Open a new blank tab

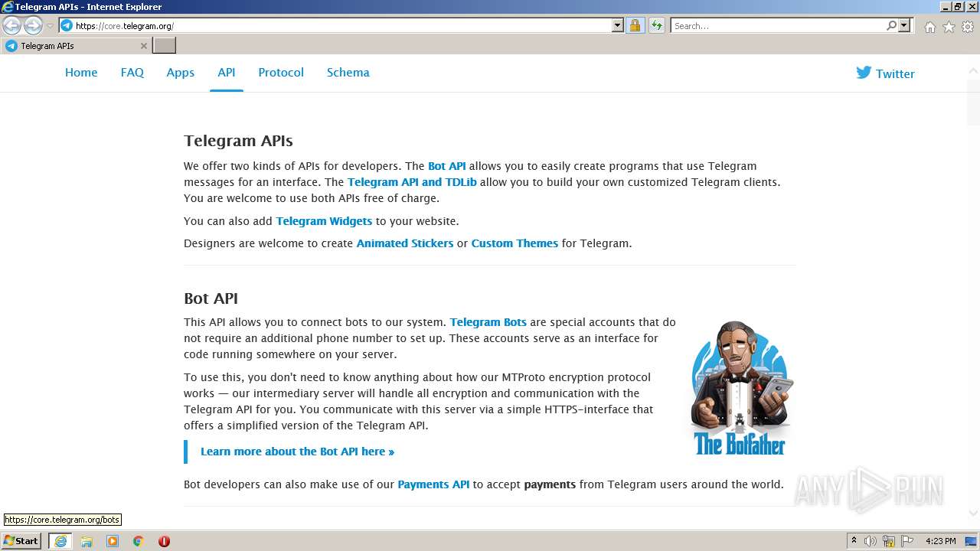165,46
